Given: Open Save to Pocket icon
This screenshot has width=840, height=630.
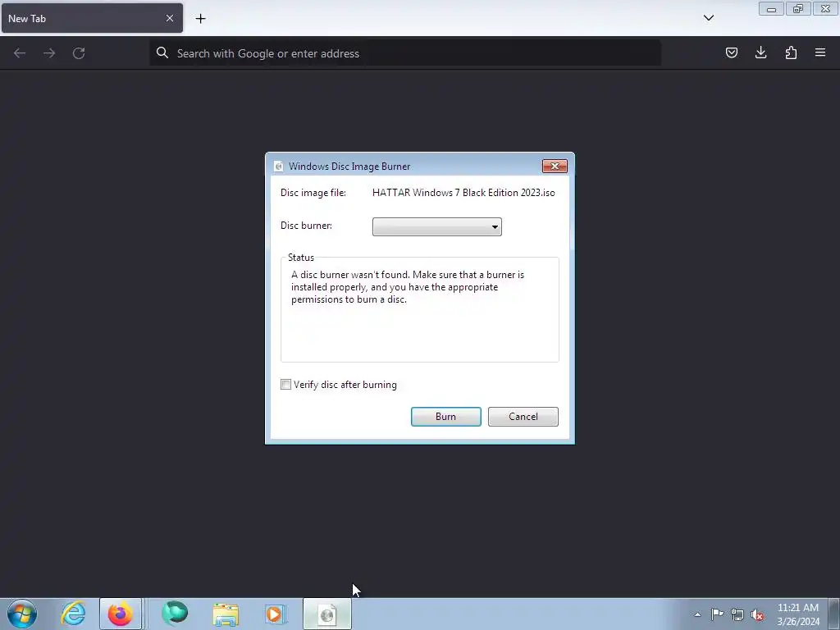Looking at the screenshot, I should (x=731, y=52).
